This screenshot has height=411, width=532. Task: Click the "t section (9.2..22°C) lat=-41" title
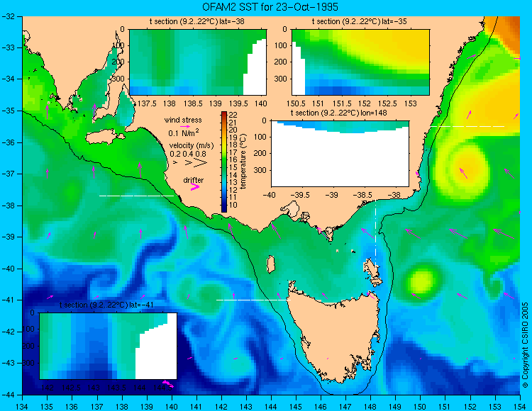pyautogui.click(x=106, y=305)
